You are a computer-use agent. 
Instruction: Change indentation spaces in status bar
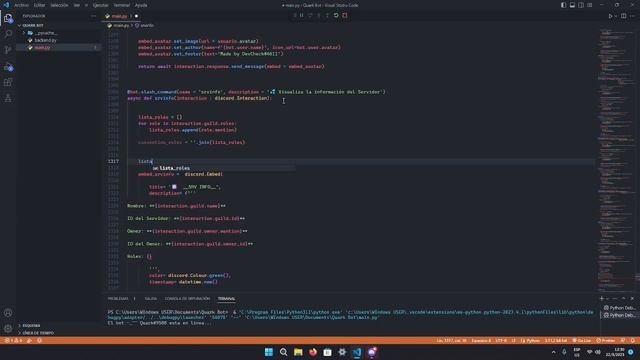point(481,340)
